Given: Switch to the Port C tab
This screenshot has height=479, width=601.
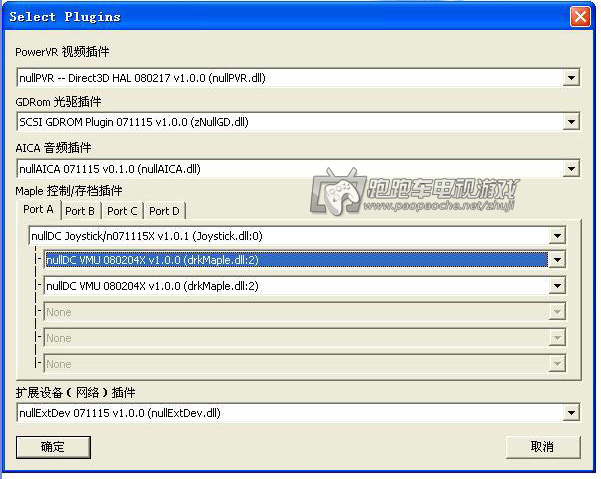Looking at the screenshot, I should pyautogui.click(x=122, y=211).
